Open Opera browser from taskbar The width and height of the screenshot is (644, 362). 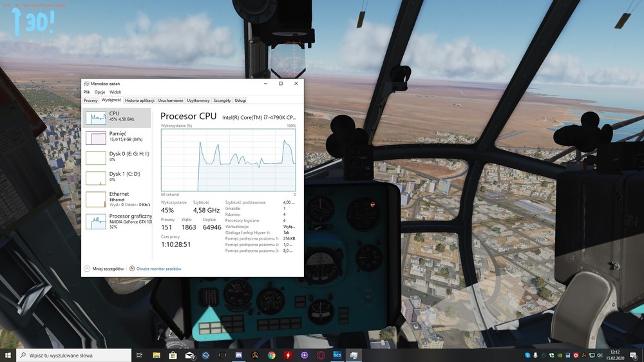point(321,355)
